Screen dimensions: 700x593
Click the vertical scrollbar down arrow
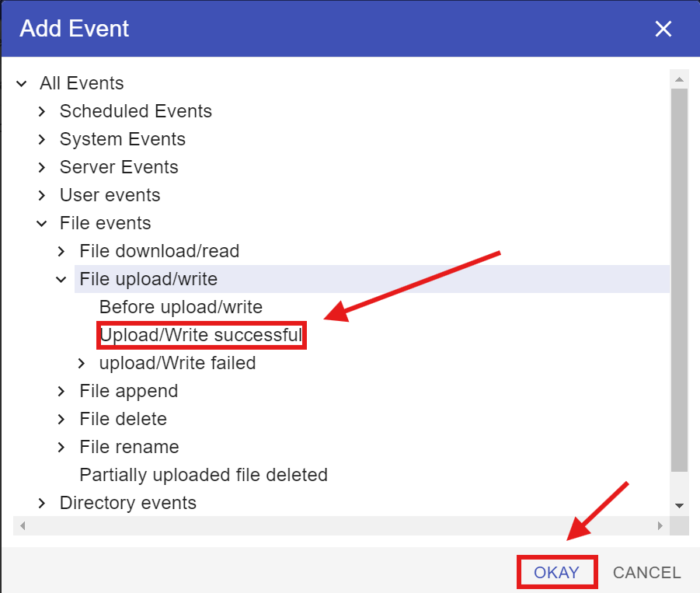[x=679, y=505]
